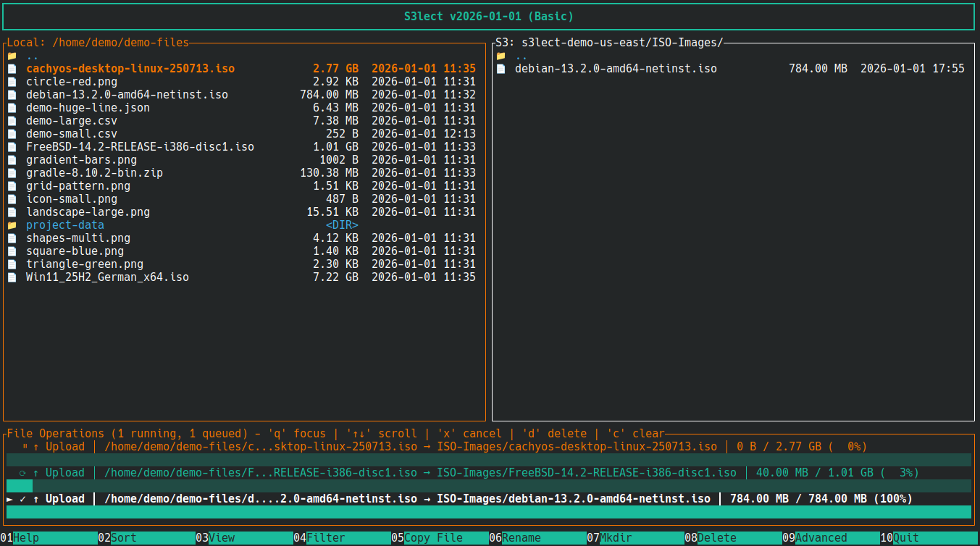This screenshot has width=980, height=546.
Task: Click the file icon beside circle-red.png
Action: (x=12, y=81)
